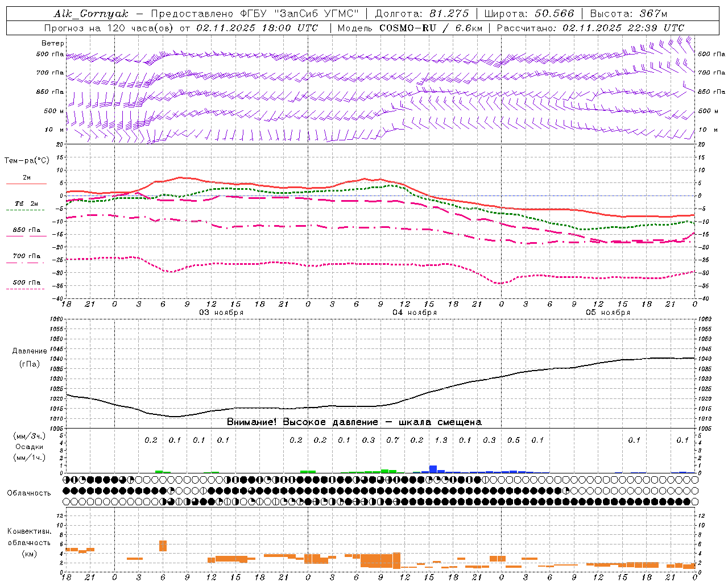Click the dotted line sample under 500 гПа legend
The width and height of the screenshot is (728, 582).
point(26,289)
